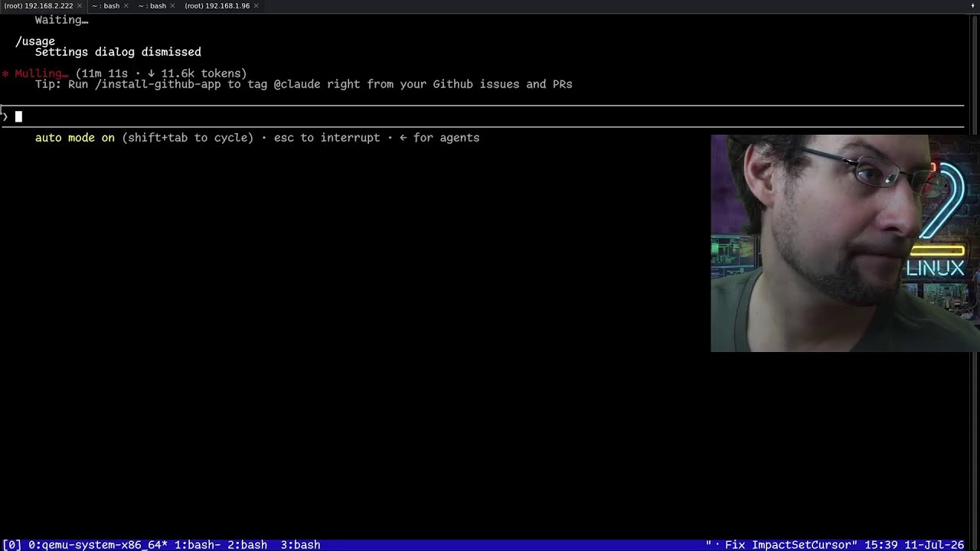Viewport: 980px width, 551px height.
Task: Switch to the (root) 192.168.2.222 tab
Action: pyautogui.click(x=38, y=5)
